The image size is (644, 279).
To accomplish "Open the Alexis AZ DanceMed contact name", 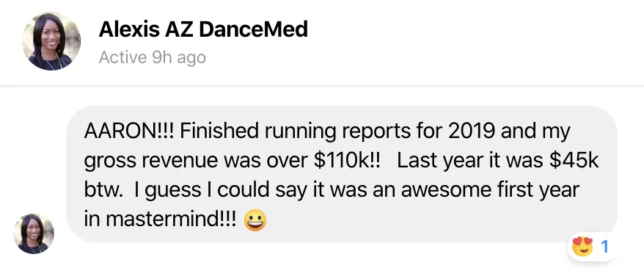I will coord(203,29).
